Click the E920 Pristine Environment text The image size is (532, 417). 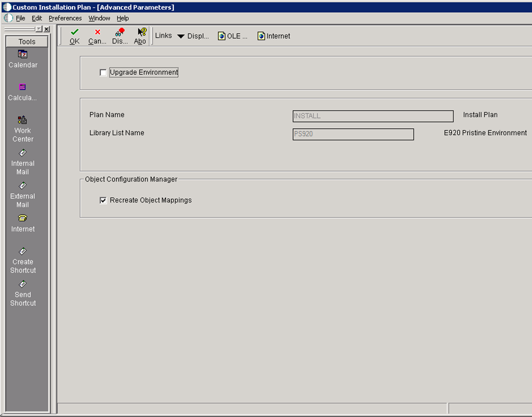[x=485, y=133]
